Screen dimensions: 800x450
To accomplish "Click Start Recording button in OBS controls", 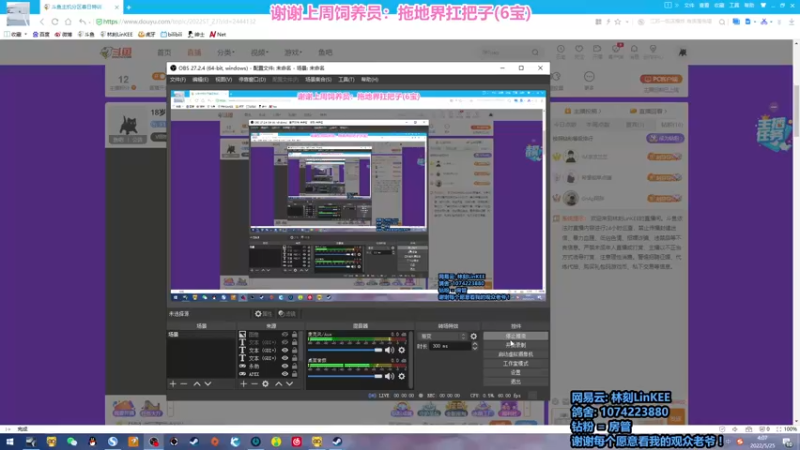I will (x=515, y=345).
